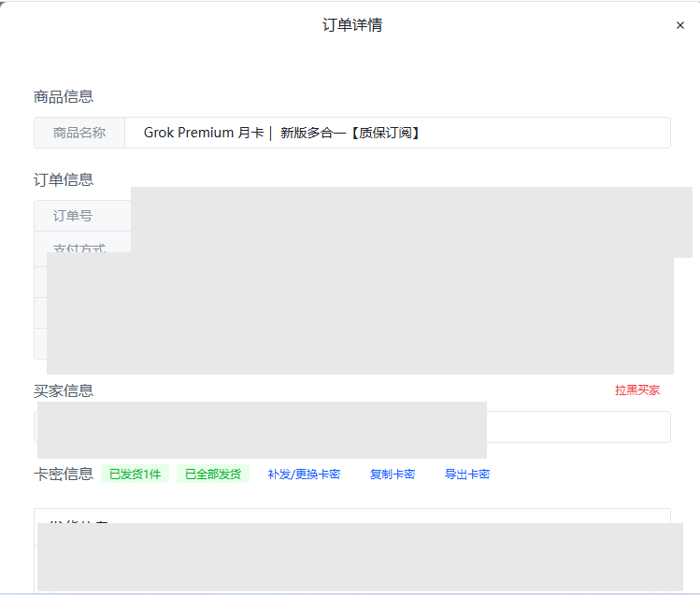Click 复制卡密 link
The width and height of the screenshot is (700, 595).
click(393, 475)
